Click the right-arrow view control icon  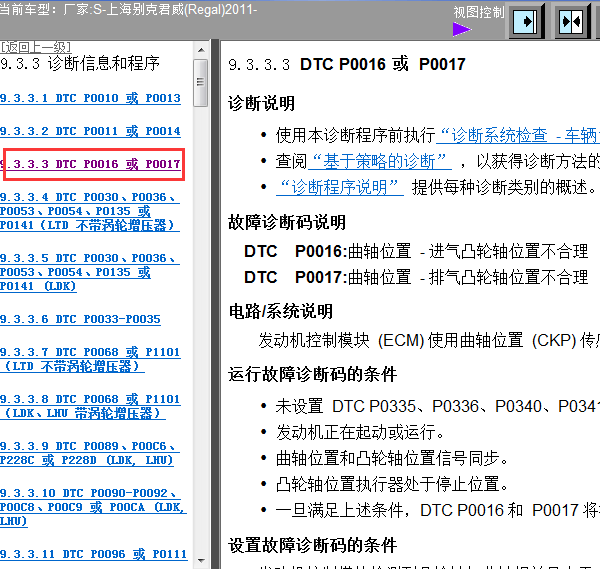click(527, 21)
